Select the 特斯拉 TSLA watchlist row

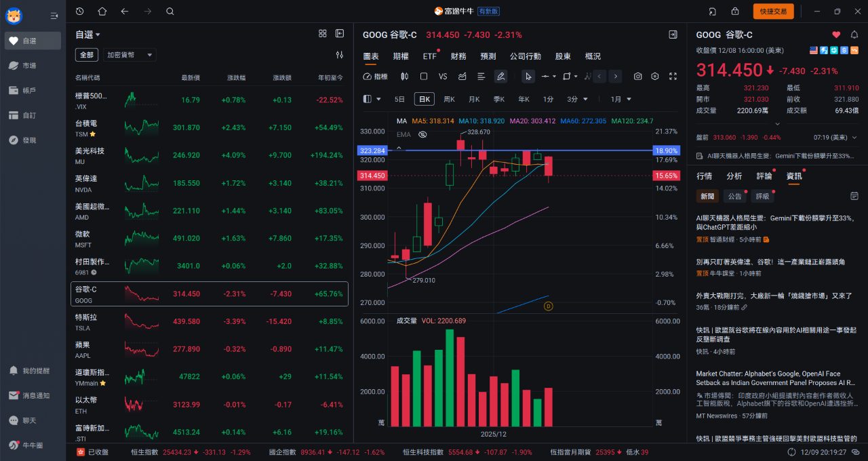(209, 321)
